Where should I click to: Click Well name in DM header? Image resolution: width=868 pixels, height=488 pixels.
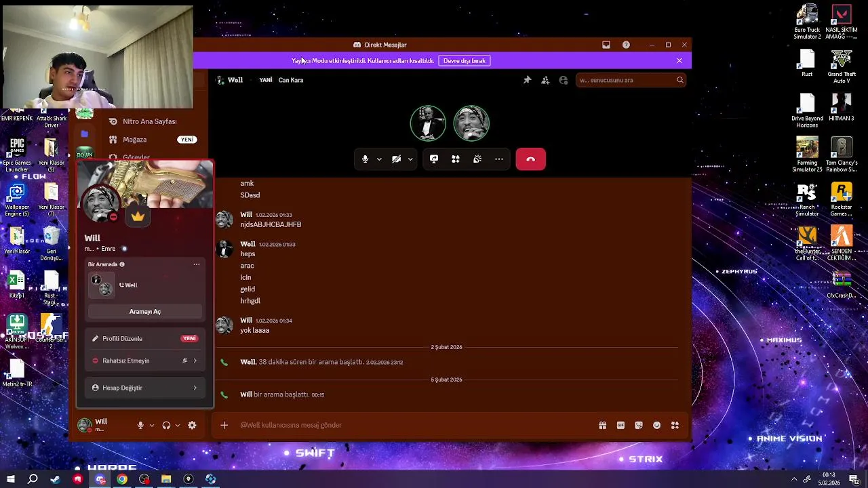tap(235, 80)
